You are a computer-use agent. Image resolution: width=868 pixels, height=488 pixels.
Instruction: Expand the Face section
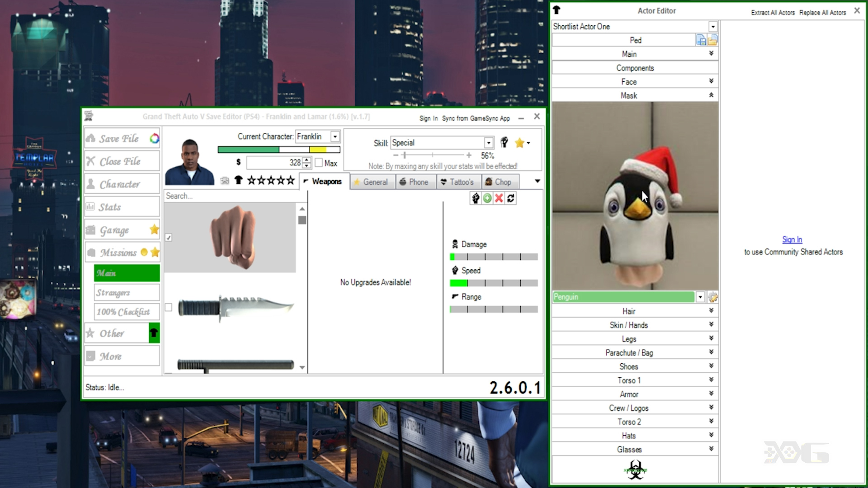pyautogui.click(x=629, y=82)
